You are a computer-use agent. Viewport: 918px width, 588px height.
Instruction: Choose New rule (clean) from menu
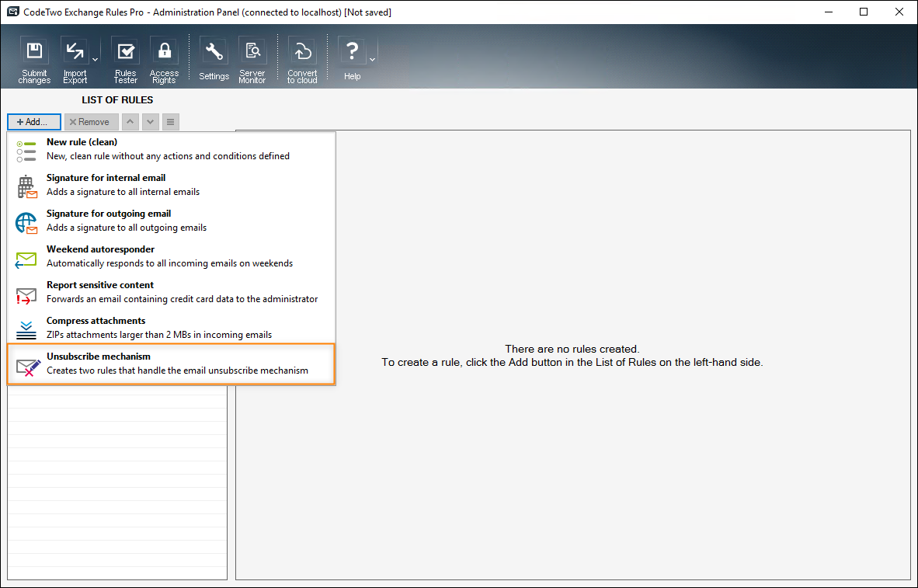click(171, 149)
